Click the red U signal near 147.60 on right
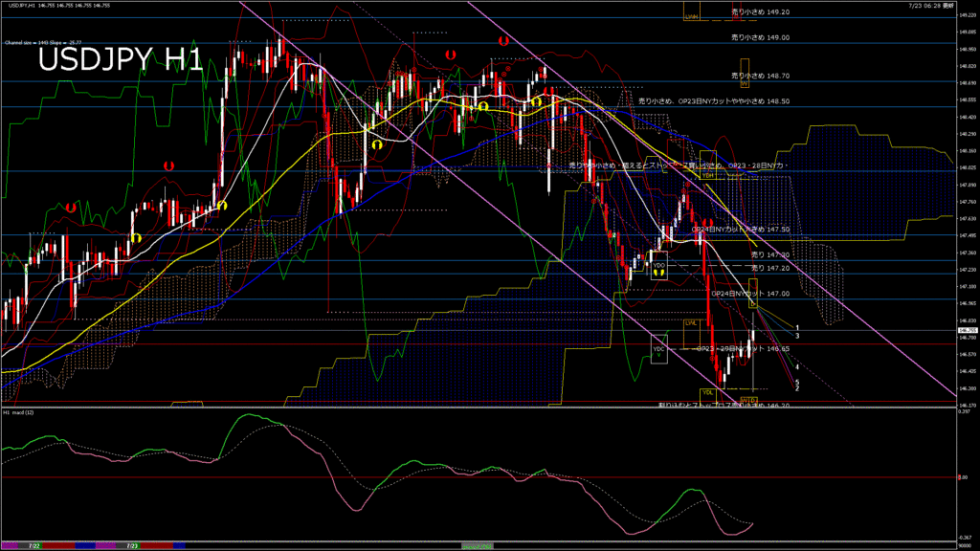Image resolution: width=980 pixels, height=551 pixels. (x=708, y=223)
